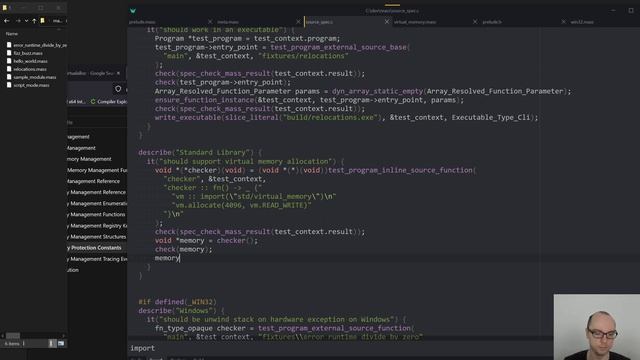Image resolution: width=640 pixels, height=360 pixels.
Task: Select error_runtime_divide_by_zero file in File Explorer
Action: pyautogui.click(x=36, y=45)
